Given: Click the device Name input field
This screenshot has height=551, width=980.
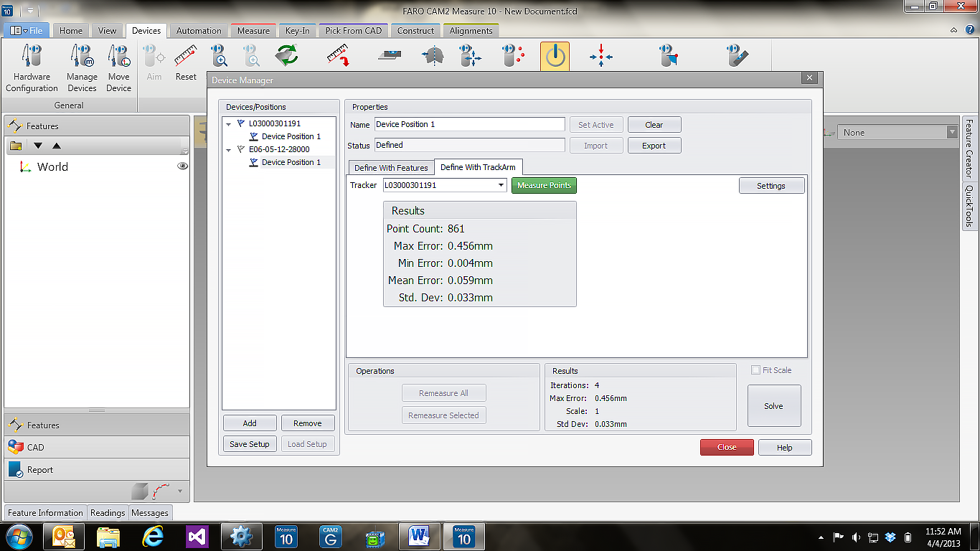Looking at the screenshot, I should pyautogui.click(x=469, y=124).
